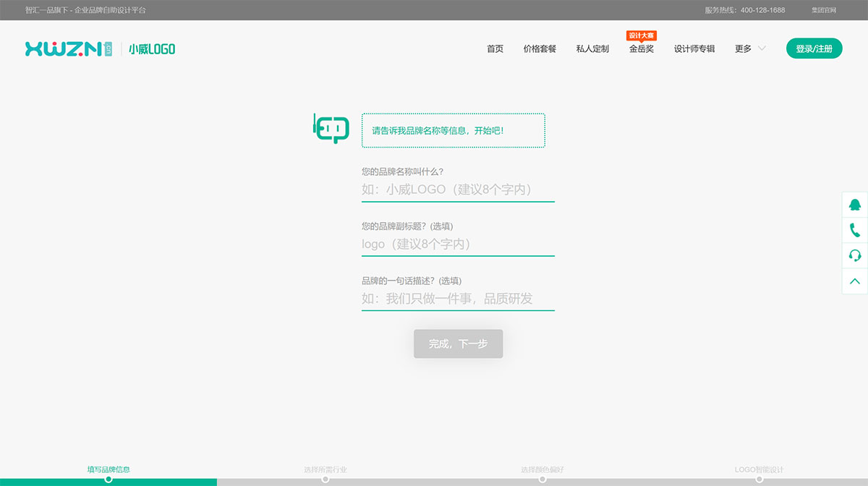Open the 首页 menu item
Screen dimensions: 868x486
coord(494,48)
